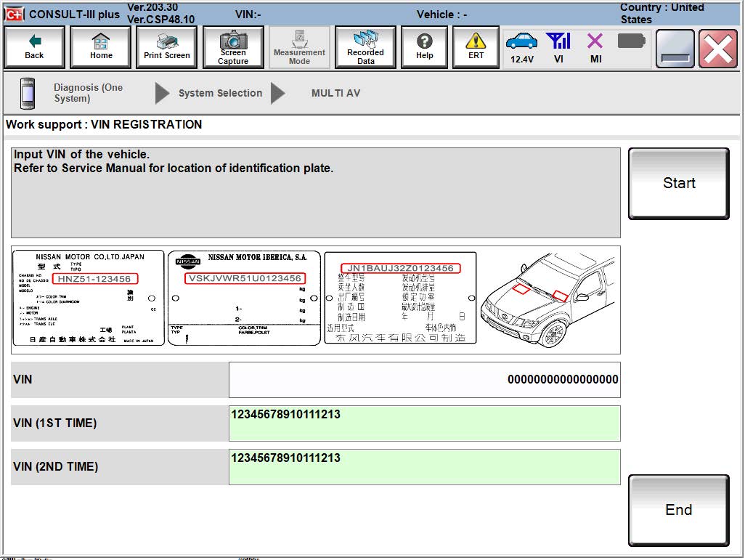Click the Start button
The height and width of the screenshot is (560, 745).
coord(678,184)
